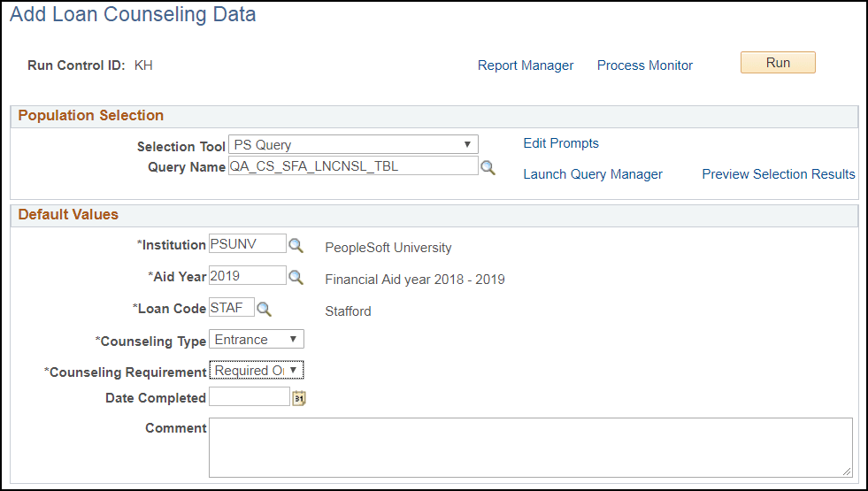Viewport: 868px width, 491px height.
Task: Open the Date Completed calendar icon
Action: pyautogui.click(x=299, y=398)
